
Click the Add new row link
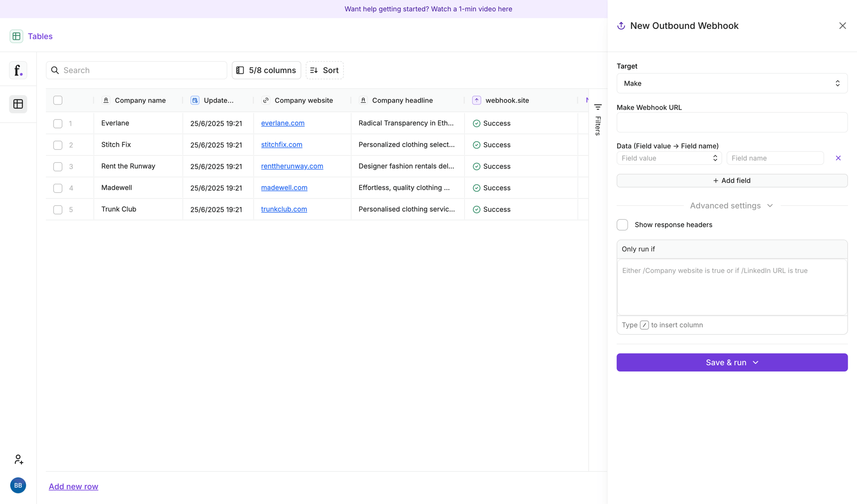[x=73, y=486]
